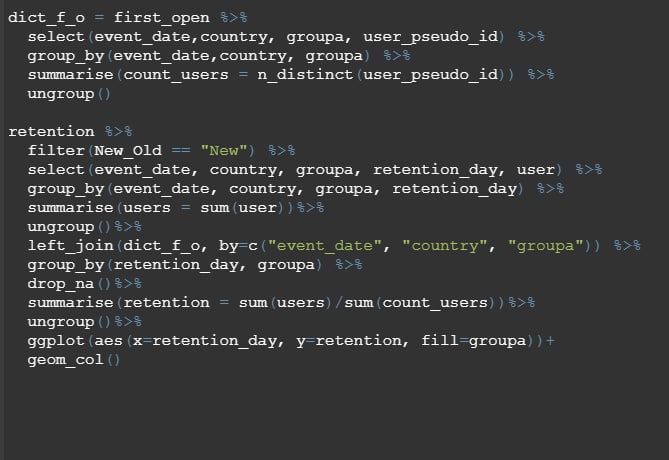Screen dimensions: 669x460
Task: Click fill=groupa inside aes
Action: coord(474,341)
